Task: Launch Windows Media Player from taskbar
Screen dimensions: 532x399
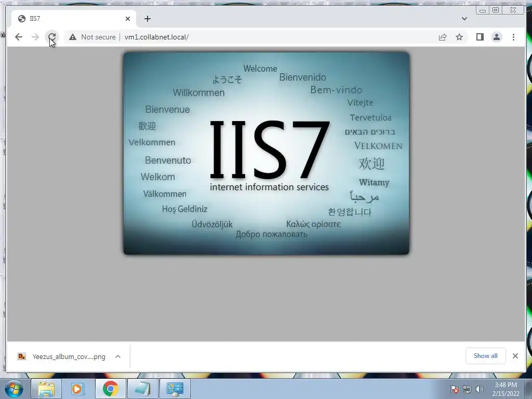Action: point(78,389)
